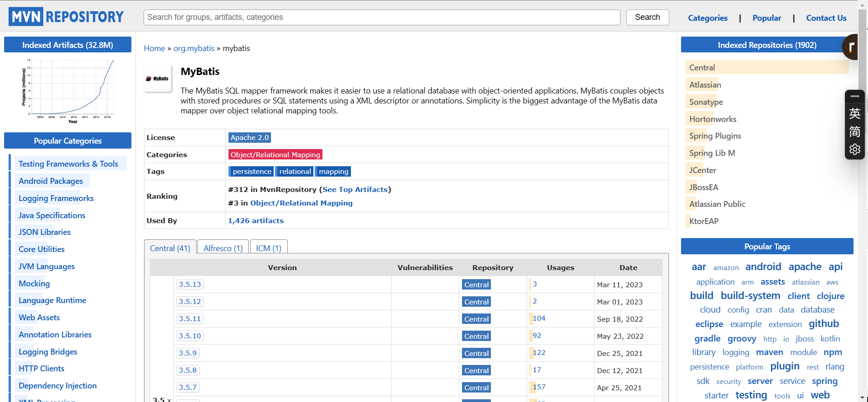Click the mapping tag badge
The image size is (868, 402).
click(333, 172)
